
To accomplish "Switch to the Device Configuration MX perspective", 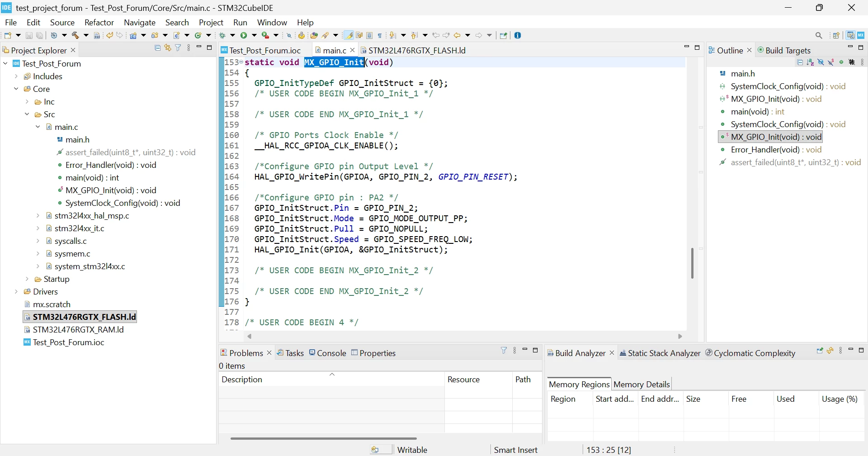I will [861, 35].
